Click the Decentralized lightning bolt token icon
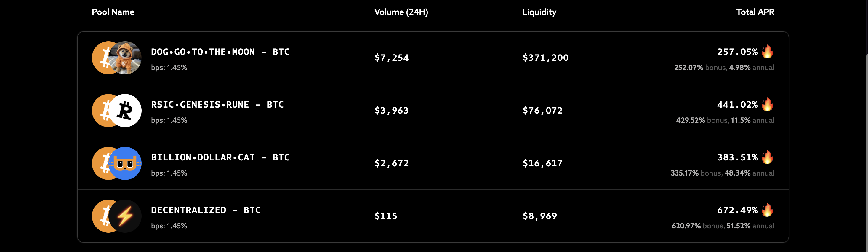Image resolution: width=868 pixels, height=252 pixels. [x=125, y=216]
